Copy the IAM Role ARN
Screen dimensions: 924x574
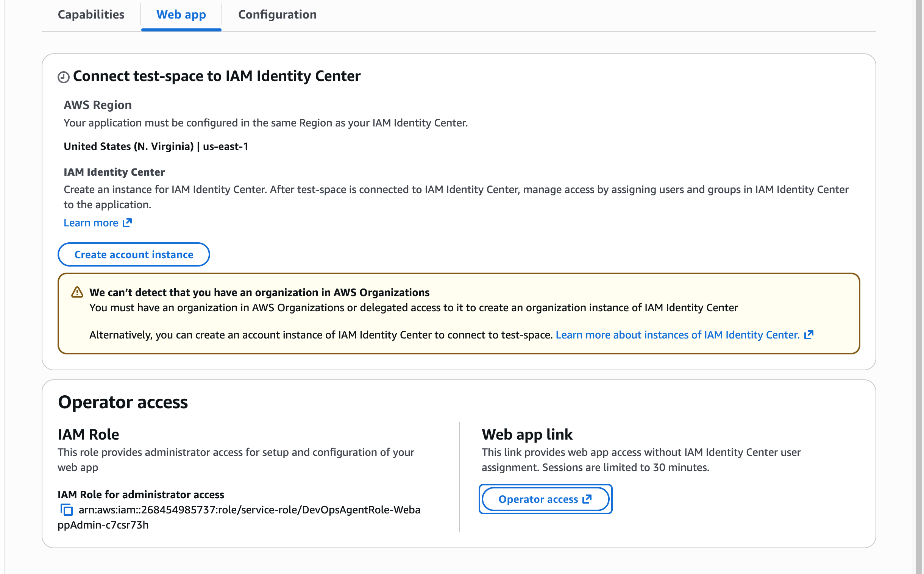[66, 510]
